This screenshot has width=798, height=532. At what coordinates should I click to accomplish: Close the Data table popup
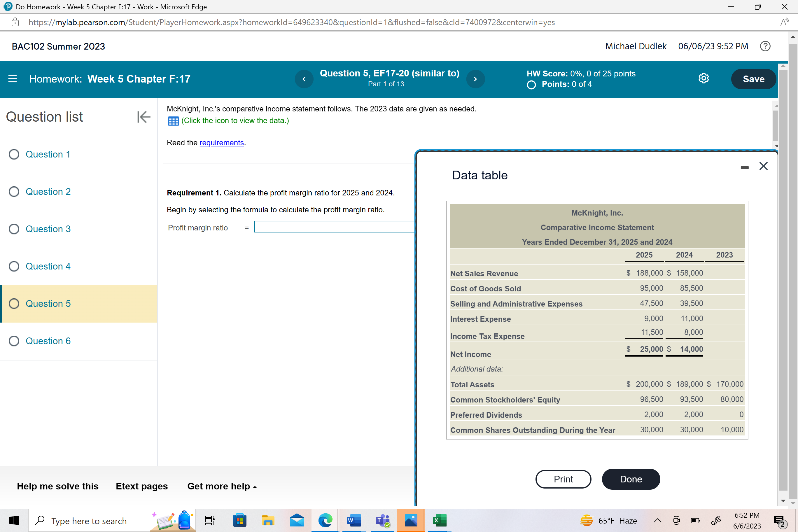click(763, 166)
